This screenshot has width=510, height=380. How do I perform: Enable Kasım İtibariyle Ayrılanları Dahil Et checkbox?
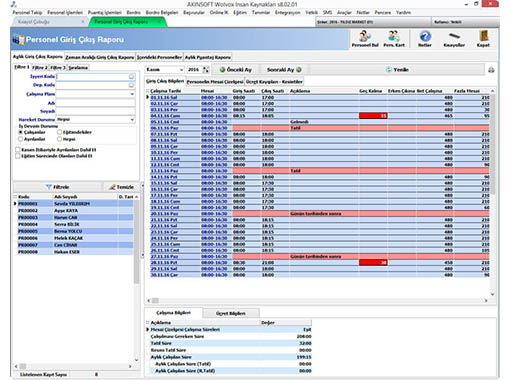(18, 150)
